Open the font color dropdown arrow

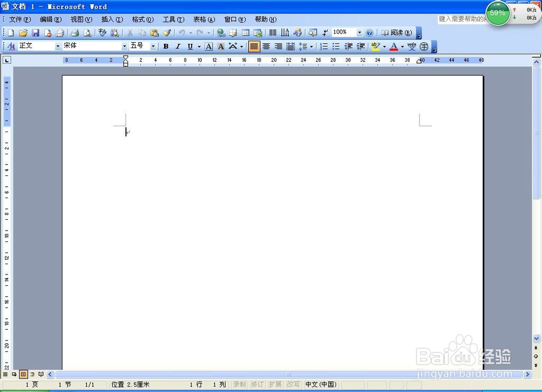(x=402, y=46)
